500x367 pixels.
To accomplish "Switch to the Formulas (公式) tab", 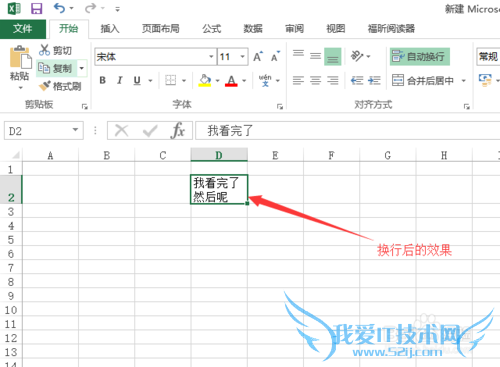I will [x=212, y=29].
